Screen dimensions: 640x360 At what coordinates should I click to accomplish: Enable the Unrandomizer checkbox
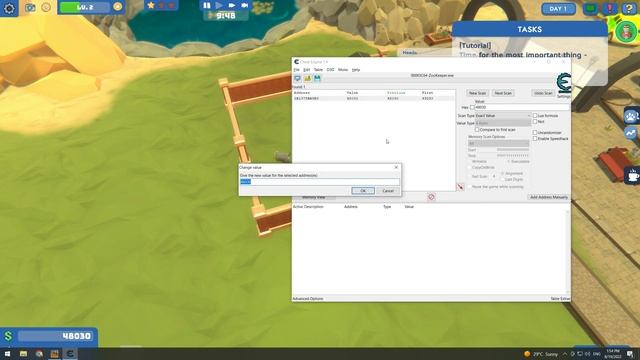(x=535, y=133)
